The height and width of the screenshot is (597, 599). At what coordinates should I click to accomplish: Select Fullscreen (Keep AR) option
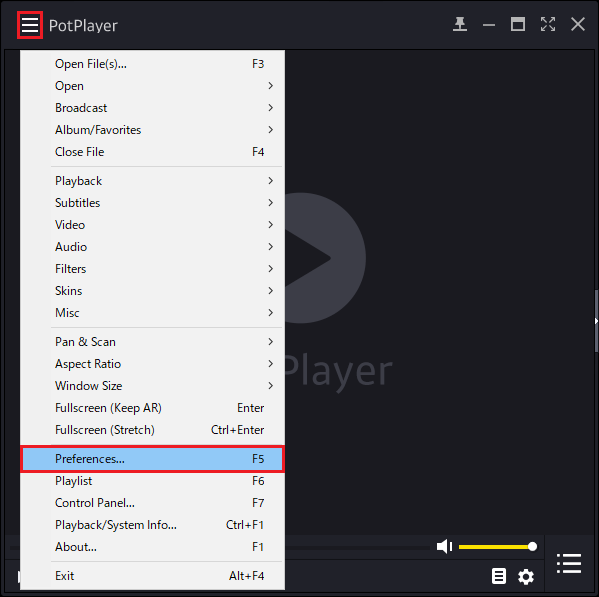pos(152,408)
